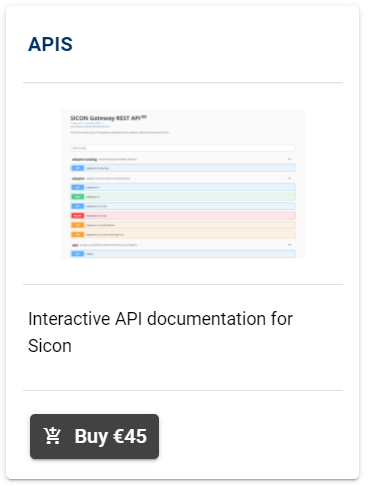Click the red DELETE endpoint row path
The image size is (371, 486).
pyautogui.click(x=96, y=216)
